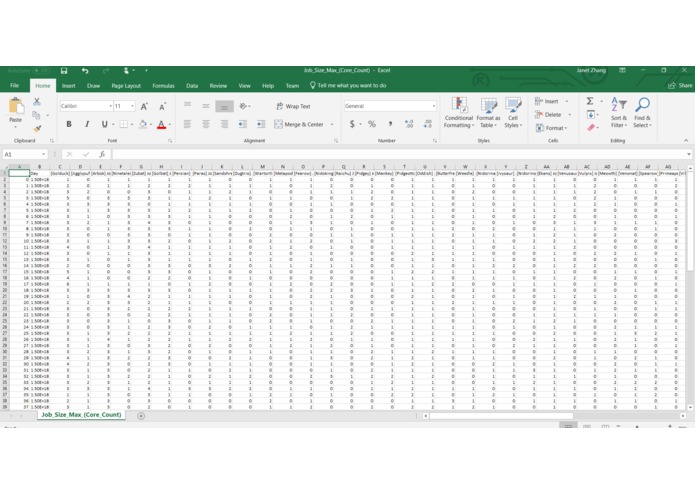The width and height of the screenshot is (695, 494).
Task: Save the workbook using the quick access icon
Action: click(64, 70)
